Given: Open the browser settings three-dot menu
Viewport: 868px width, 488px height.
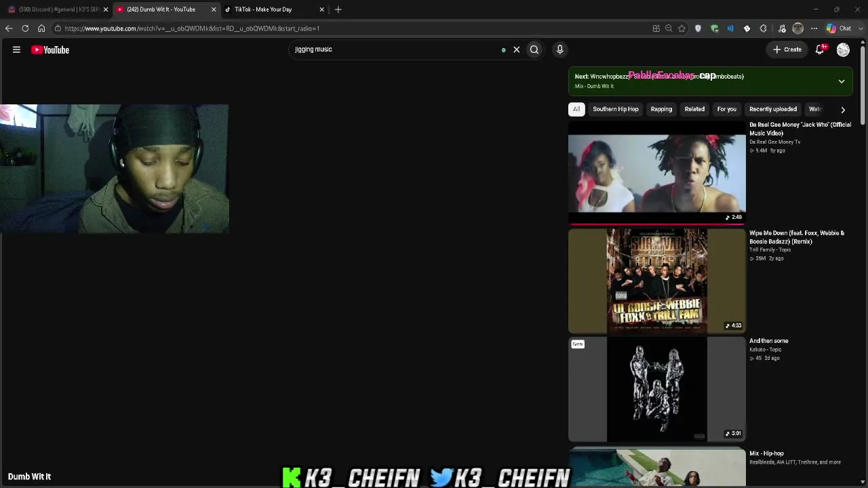Looking at the screenshot, I should coord(814,28).
